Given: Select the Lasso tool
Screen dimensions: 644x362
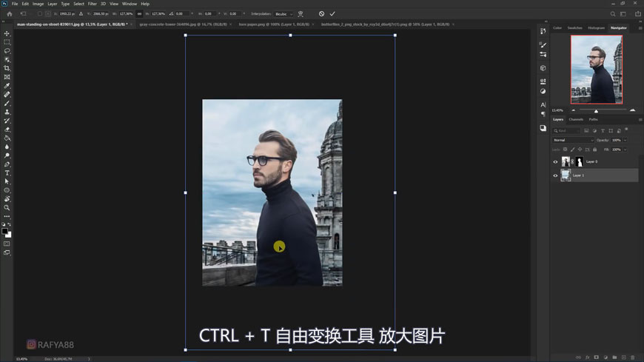Looking at the screenshot, I should click(x=7, y=51).
